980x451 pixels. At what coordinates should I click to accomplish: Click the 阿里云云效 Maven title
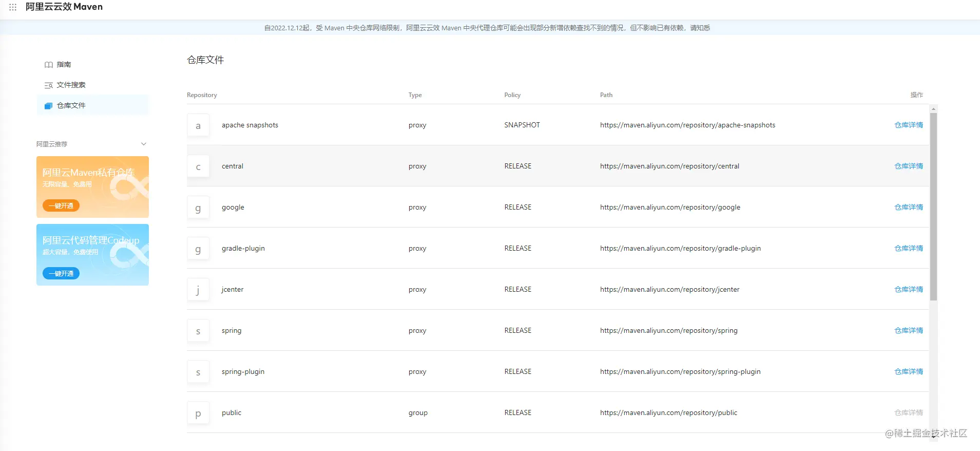pyautogui.click(x=64, y=7)
